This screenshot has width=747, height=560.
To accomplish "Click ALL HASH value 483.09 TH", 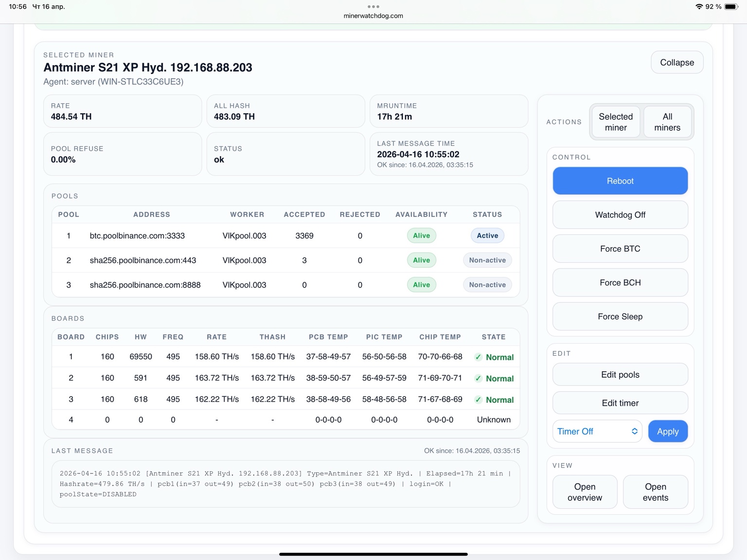I will (234, 117).
